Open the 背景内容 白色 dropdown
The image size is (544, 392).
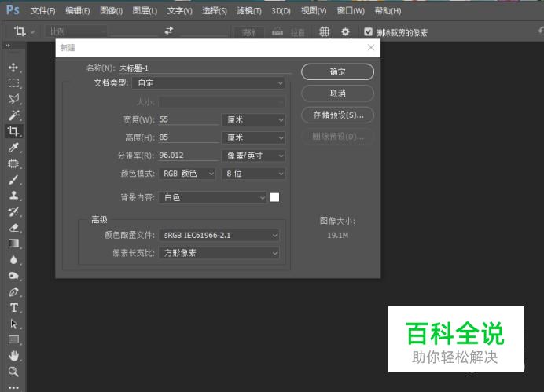tap(213, 197)
